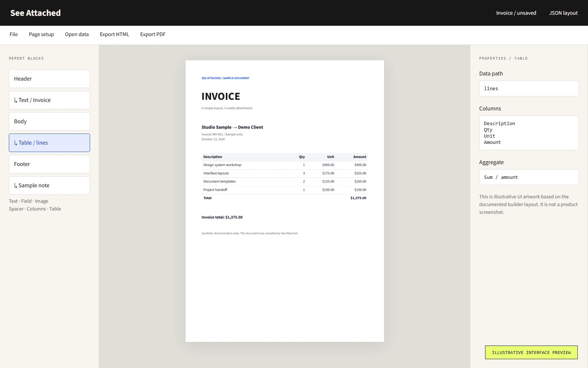Click the SEE ATTACHED / SAMPLE DOCUMENT label
588x368 pixels.
(225, 78)
